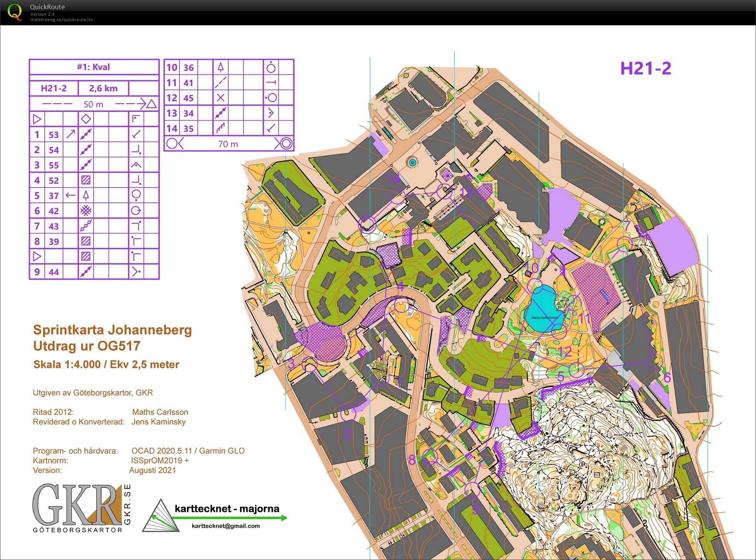
Task: Open the karttecknet@gmail.com email address
Action: tap(226, 526)
